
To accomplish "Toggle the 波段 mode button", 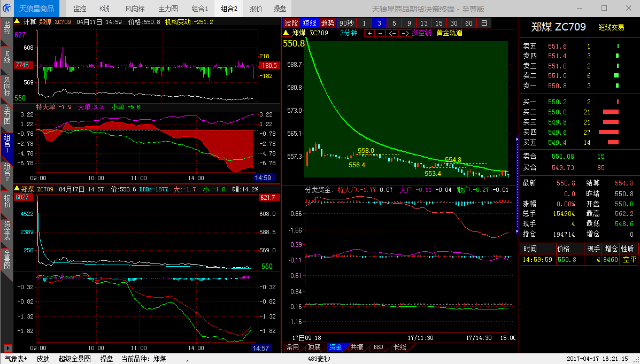I will 292,24.
